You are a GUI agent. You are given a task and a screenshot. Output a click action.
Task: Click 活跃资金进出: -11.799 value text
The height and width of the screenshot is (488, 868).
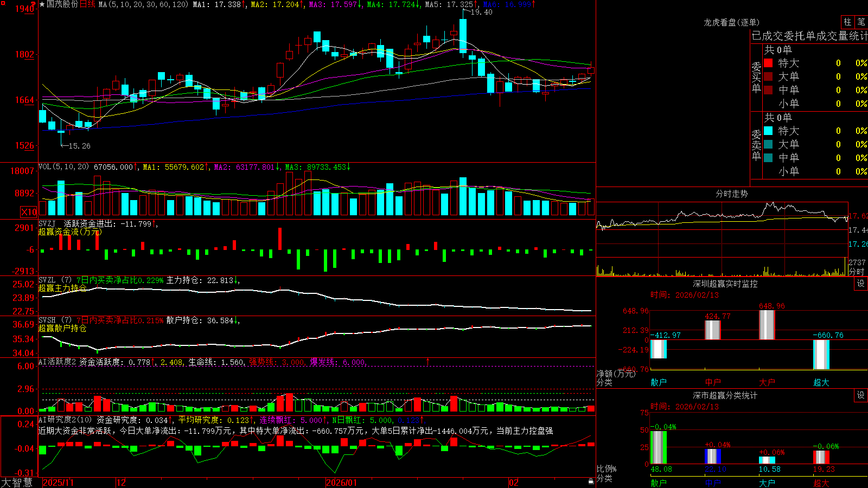click(107, 224)
